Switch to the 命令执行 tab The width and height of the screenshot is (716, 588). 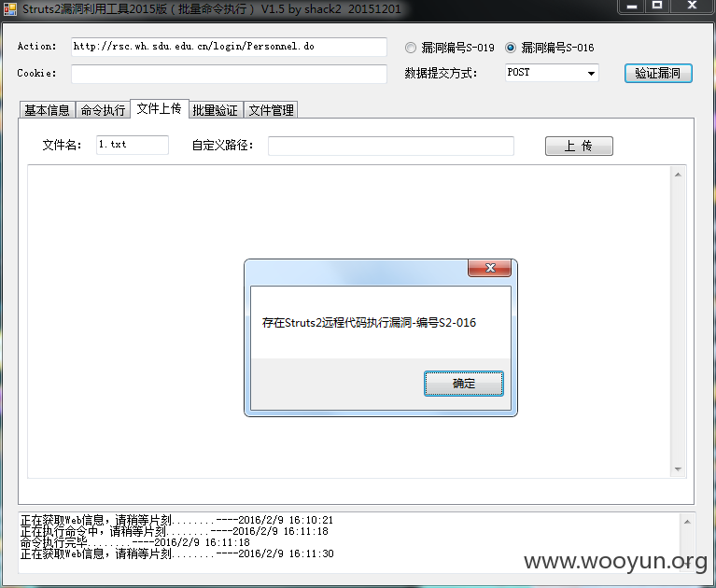pyautogui.click(x=103, y=110)
